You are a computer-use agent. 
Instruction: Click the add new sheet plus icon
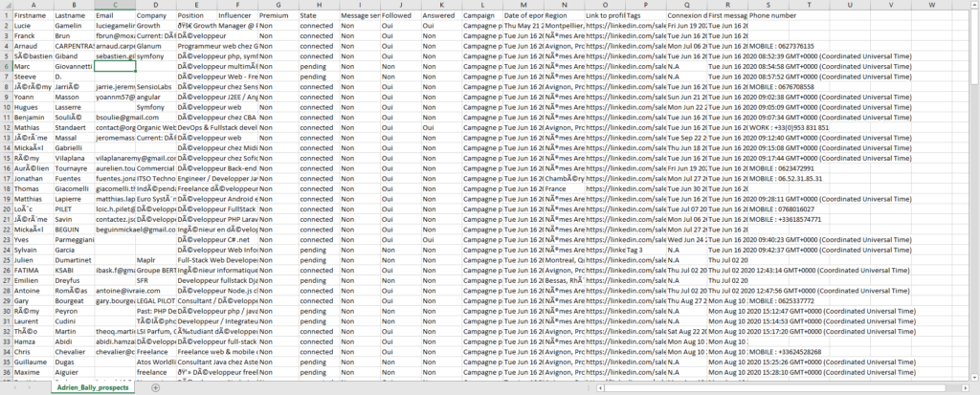click(156, 387)
